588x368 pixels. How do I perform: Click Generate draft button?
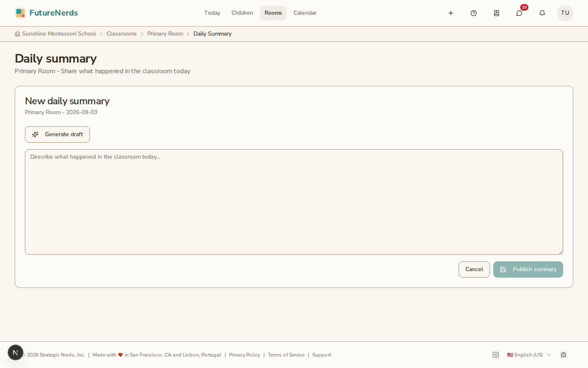57,135
